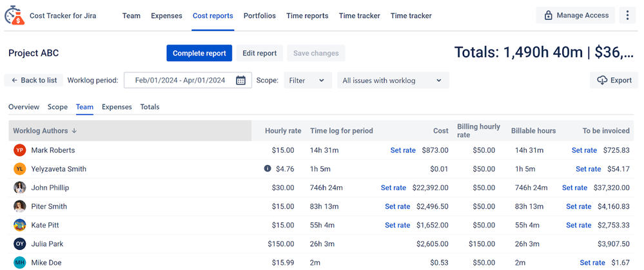Click the Edit report button

coord(260,53)
